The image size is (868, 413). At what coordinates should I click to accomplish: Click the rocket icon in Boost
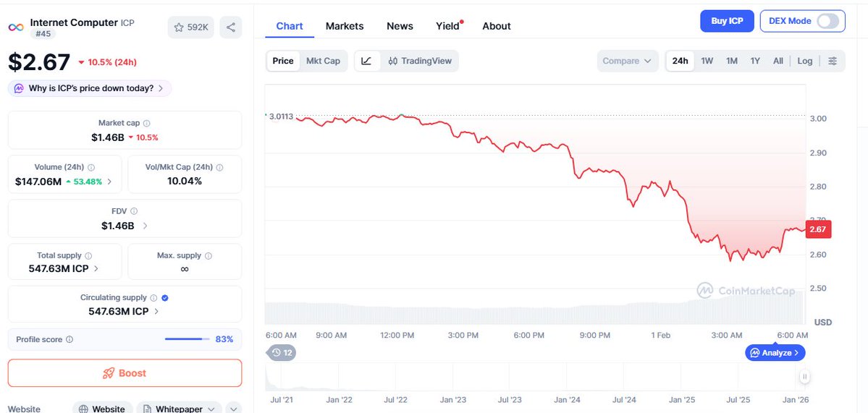[x=109, y=373]
